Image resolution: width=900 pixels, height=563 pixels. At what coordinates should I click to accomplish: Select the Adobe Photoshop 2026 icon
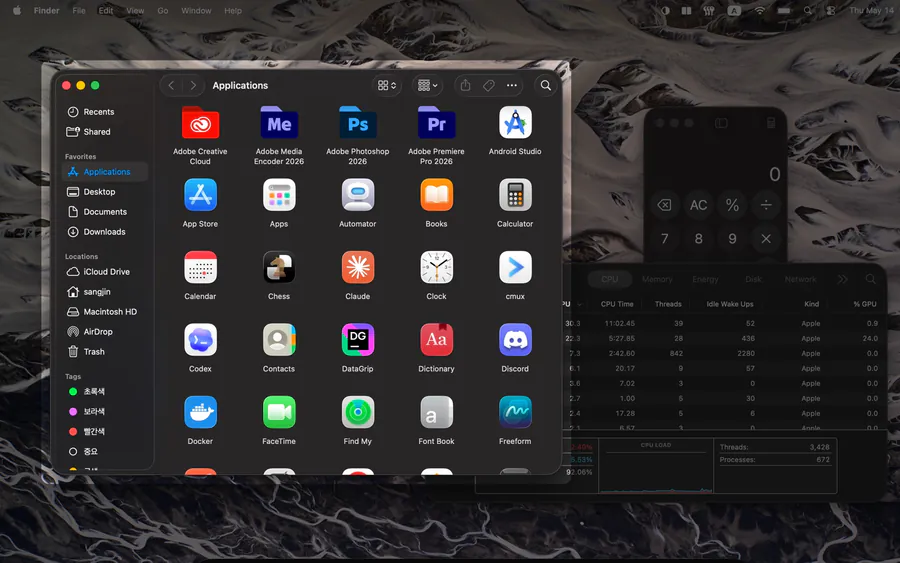click(x=358, y=123)
